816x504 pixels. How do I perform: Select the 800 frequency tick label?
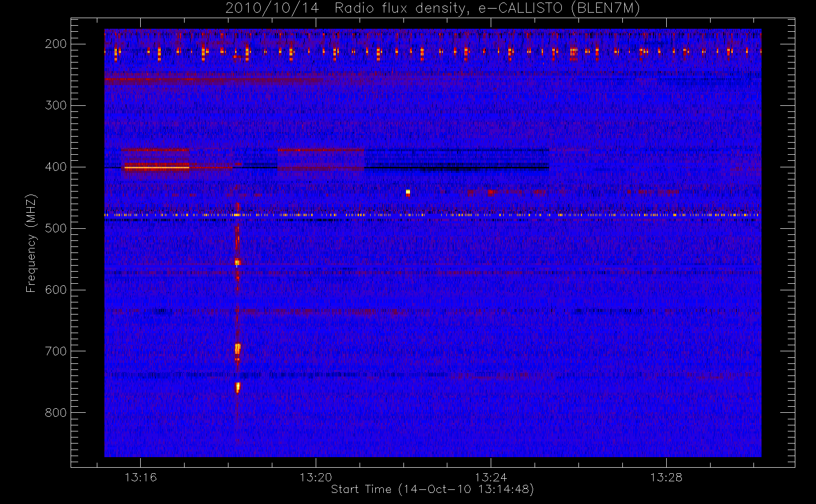click(x=56, y=413)
